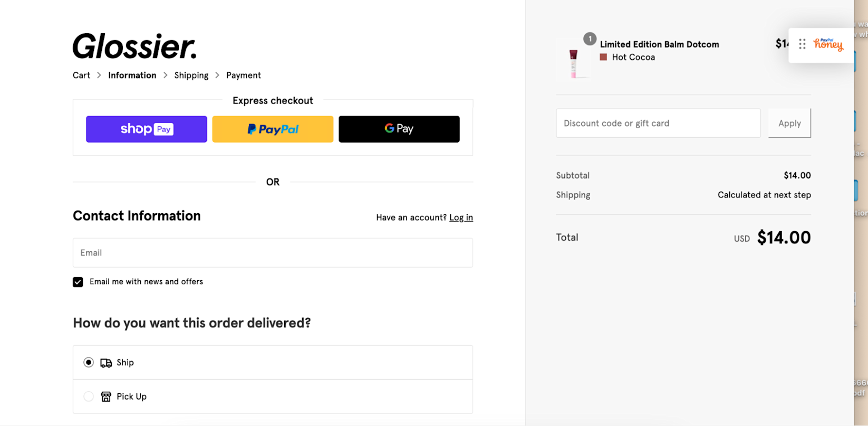This screenshot has width=868, height=426.
Task: Open the Shipping step in breadcrumbs
Action: click(191, 75)
